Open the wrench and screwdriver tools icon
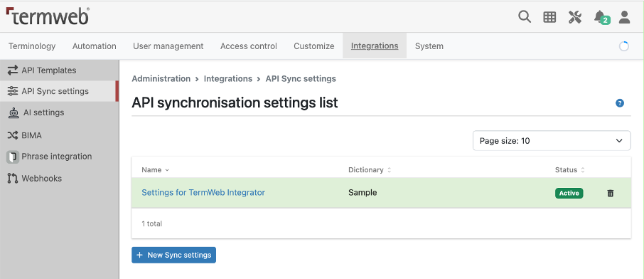 [575, 17]
